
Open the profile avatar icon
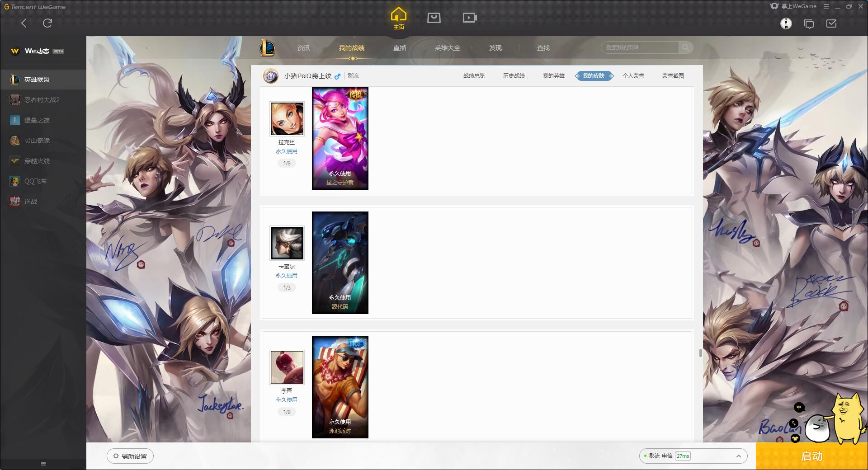pos(786,23)
